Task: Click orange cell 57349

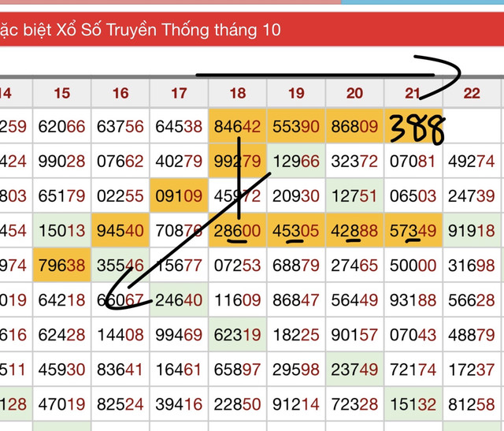Action: coord(413,230)
